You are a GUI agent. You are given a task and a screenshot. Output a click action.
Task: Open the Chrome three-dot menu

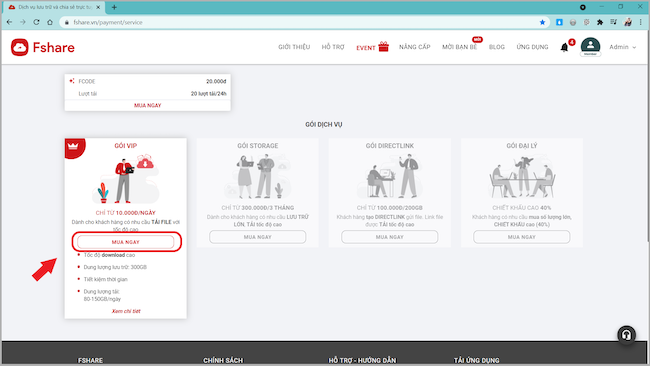(x=640, y=22)
